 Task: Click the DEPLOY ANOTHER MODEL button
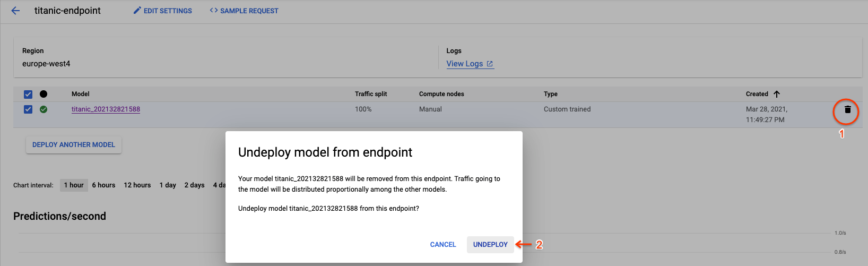[74, 145]
